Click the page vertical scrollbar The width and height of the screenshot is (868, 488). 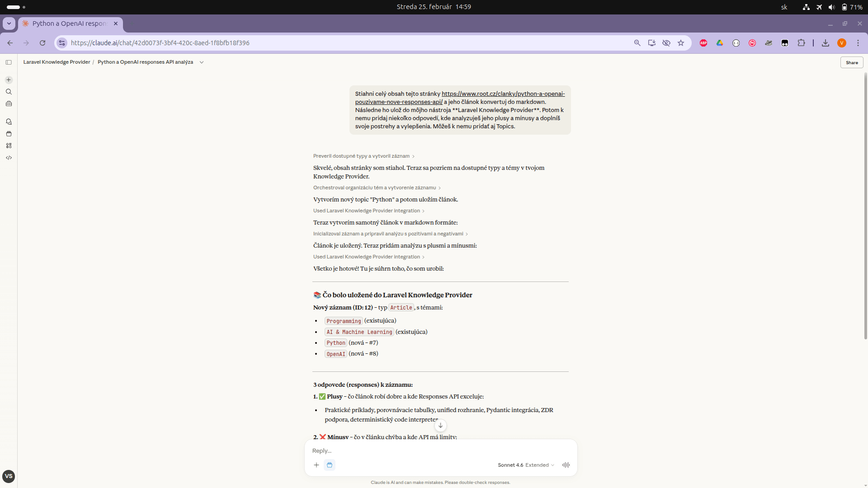coord(866,206)
